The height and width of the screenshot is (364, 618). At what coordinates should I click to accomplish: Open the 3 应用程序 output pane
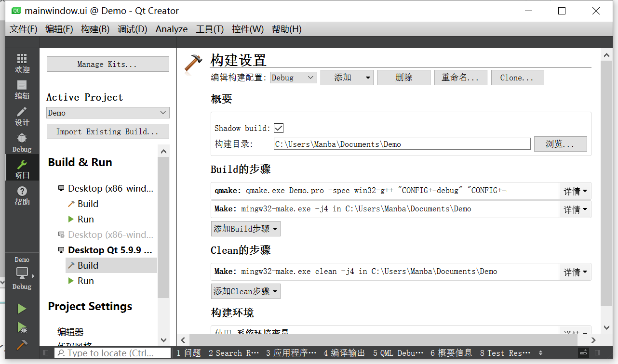pyautogui.click(x=291, y=353)
